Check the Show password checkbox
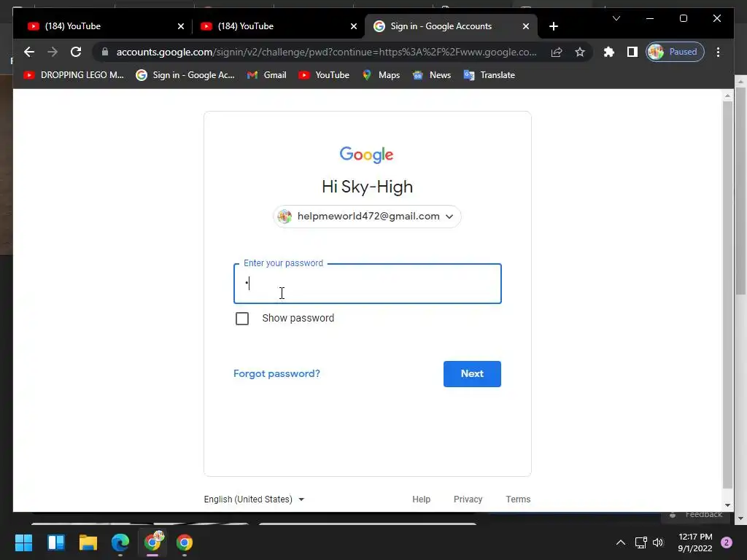The width and height of the screenshot is (747, 560). point(242,318)
